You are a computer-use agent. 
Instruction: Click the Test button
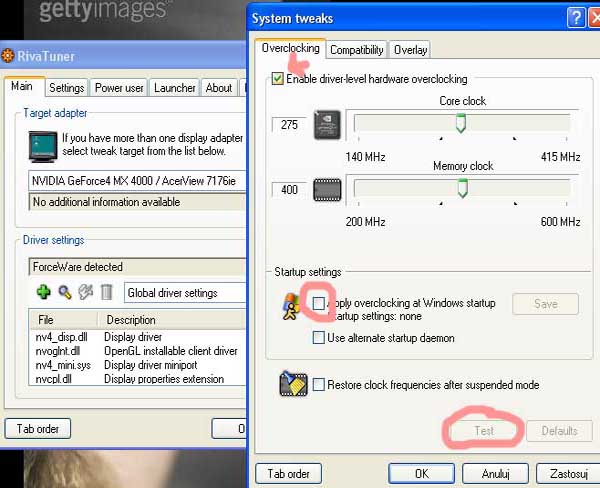pyautogui.click(x=484, y=431)
